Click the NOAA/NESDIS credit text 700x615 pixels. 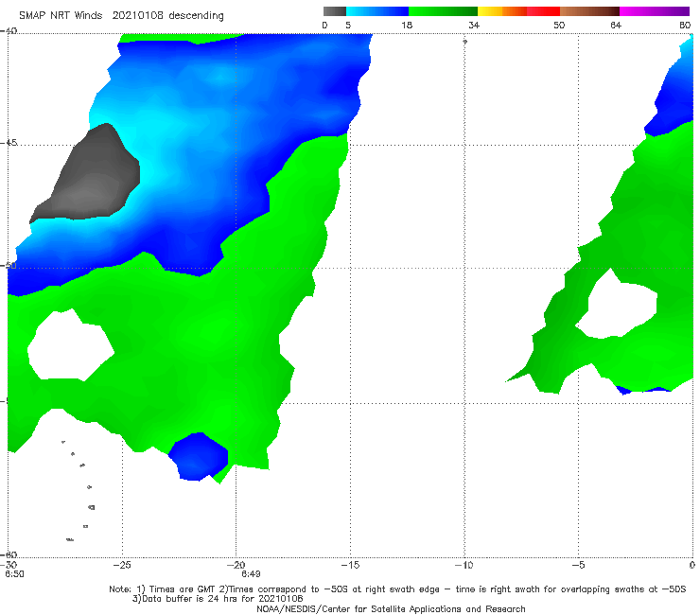(391, 609)
